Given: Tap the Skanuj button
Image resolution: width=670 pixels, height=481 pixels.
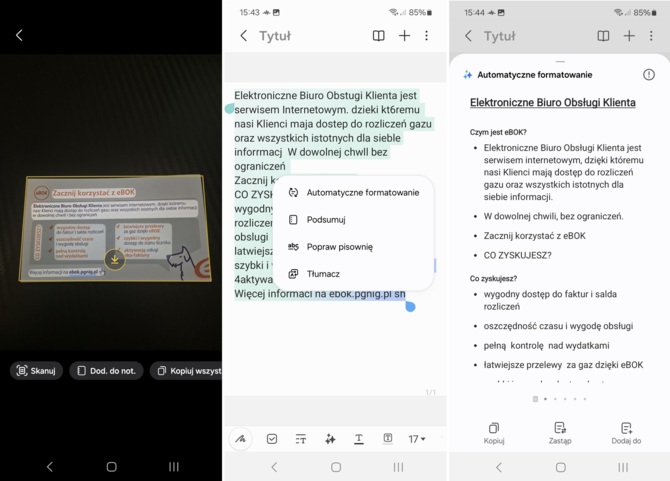Looking at the screenshot, I should pos(36,370).
